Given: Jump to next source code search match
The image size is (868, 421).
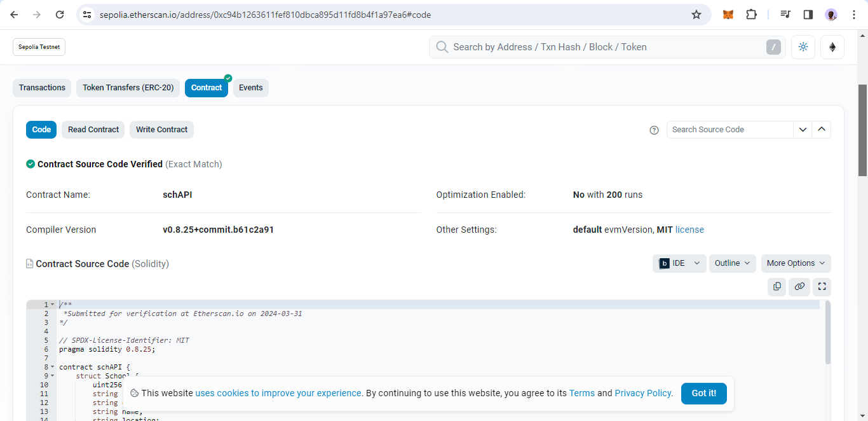Looking at the screenshot, I should (803, 130).
